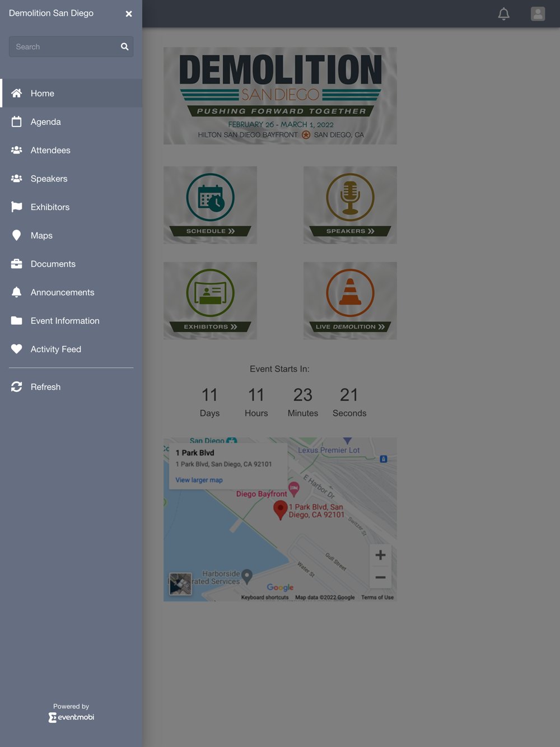Focus the Search input field

[64, 47]
